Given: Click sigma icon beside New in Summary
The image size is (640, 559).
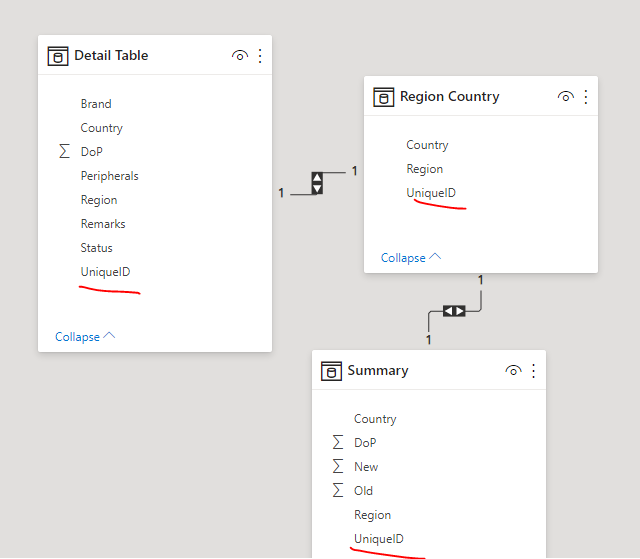Looking at the screenshot, I should [x=338, y=466].
